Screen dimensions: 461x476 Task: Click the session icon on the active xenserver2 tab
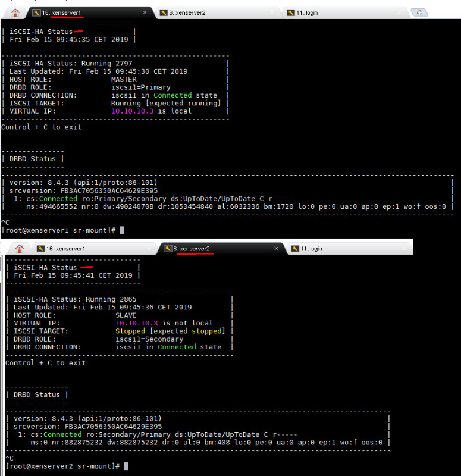pos(168,249)
